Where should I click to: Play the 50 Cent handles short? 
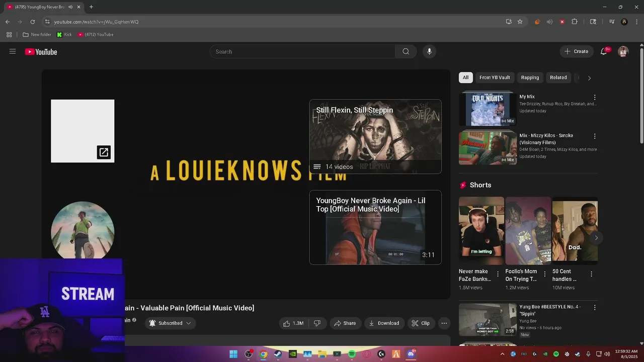(x=575, y=230)
